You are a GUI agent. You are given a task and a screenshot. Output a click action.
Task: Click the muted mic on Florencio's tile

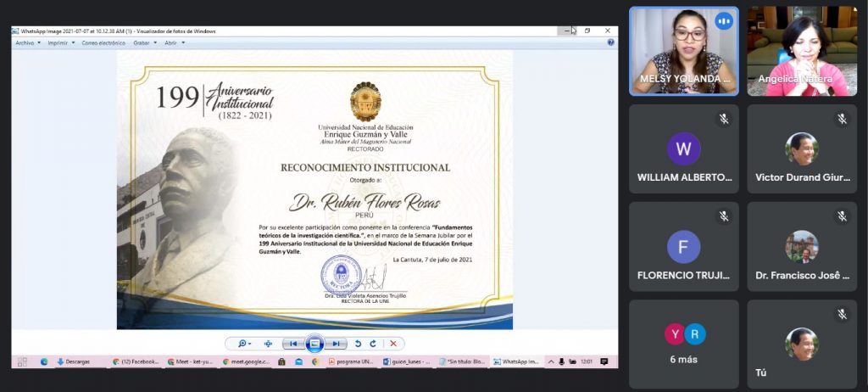tap(724, 217)
